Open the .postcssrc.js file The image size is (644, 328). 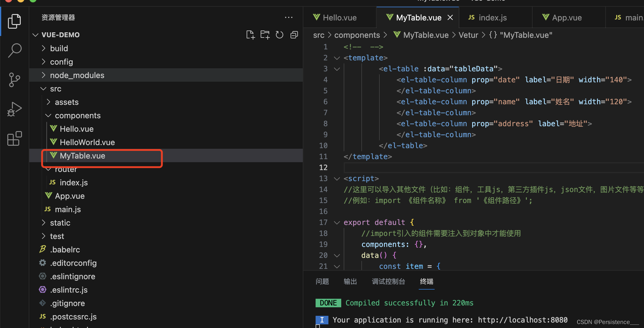(166, 316)
